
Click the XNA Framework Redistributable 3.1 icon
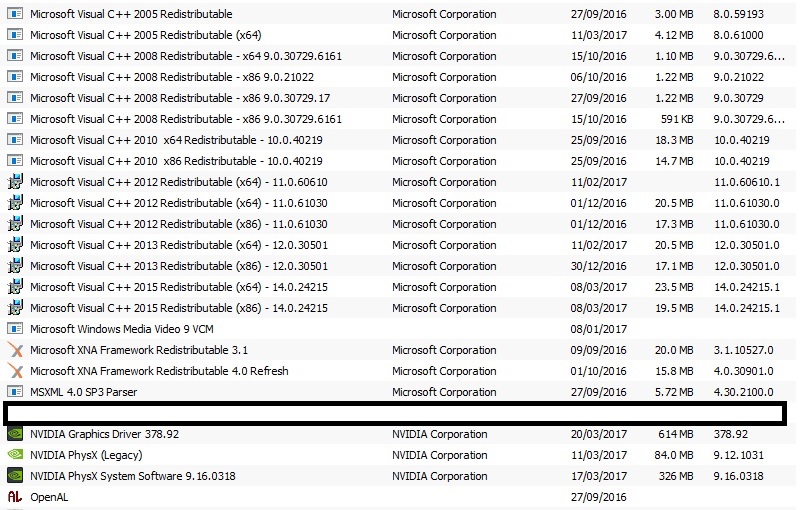[x=15, y=350]
